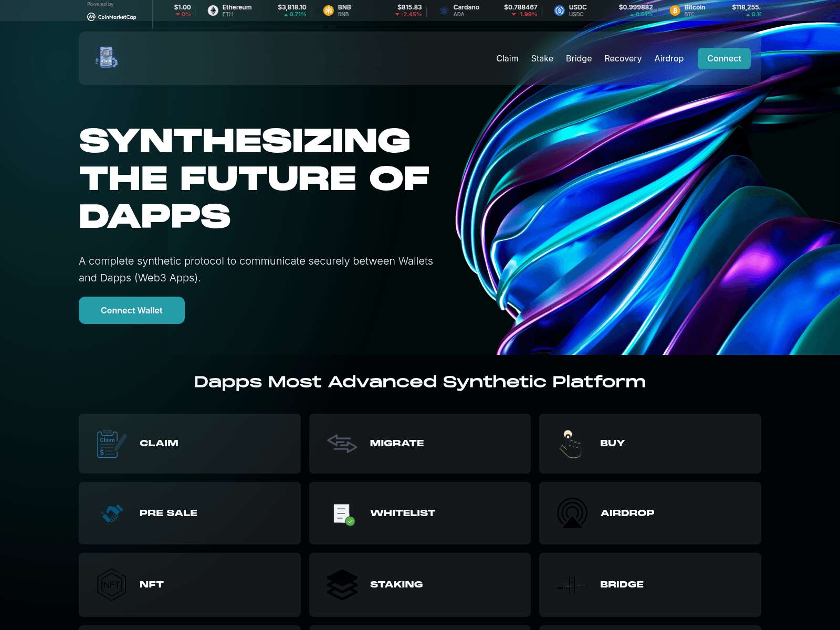Select the BUY card label
The width and height of the screenshot is (840, 630).
pyautogui.click(x=612, y=443)
